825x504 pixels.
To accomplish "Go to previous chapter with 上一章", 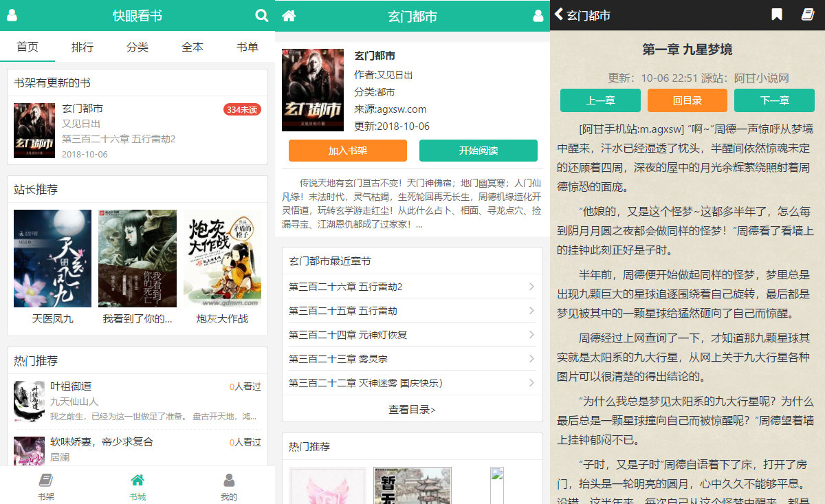I will point(601,100).
